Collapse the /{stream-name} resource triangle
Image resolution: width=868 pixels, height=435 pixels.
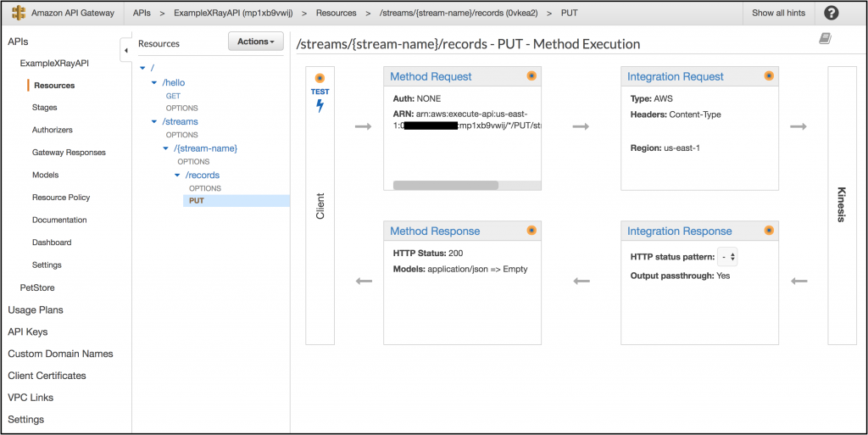165,148
